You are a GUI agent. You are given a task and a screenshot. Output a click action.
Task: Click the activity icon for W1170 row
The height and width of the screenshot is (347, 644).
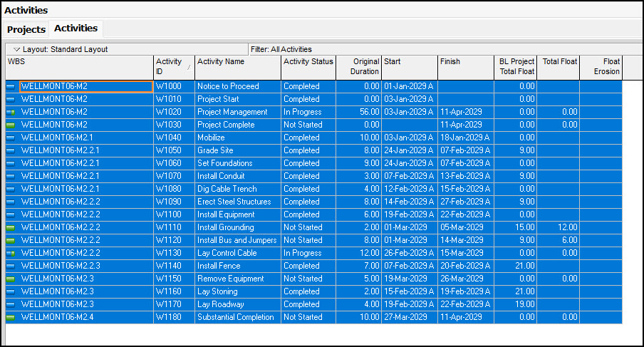click(11, 305)
